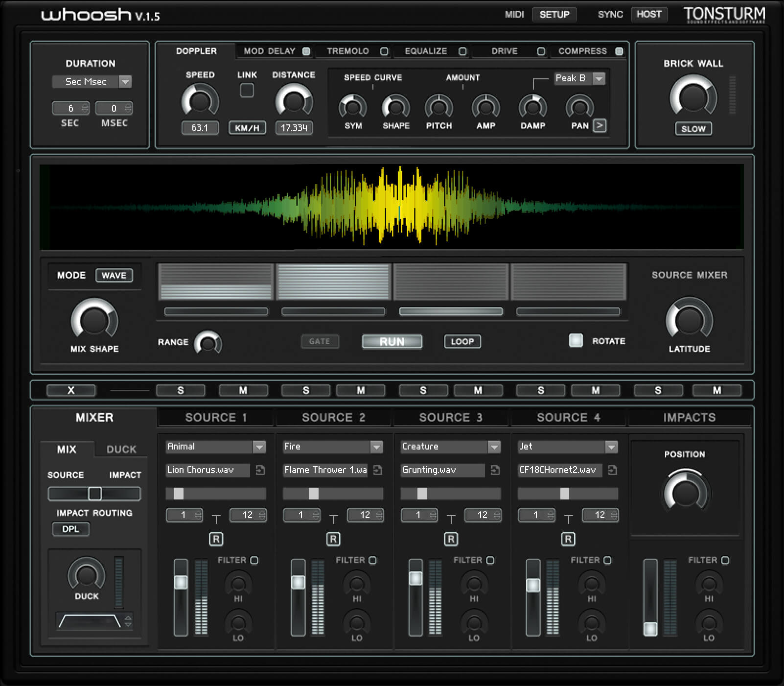Screen dimensions: 784x686
Task: Enable Source 1 FILTER toggle
Action: 254,560
